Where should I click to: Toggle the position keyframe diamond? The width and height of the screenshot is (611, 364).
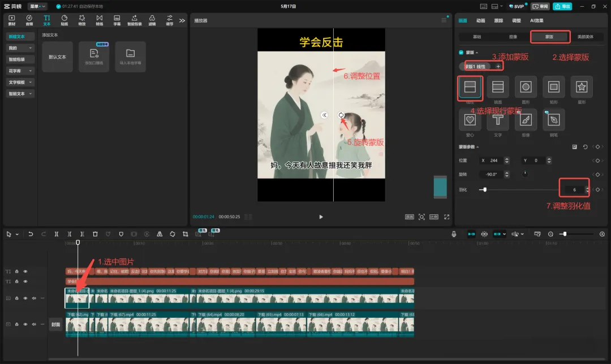click(598, 161)
